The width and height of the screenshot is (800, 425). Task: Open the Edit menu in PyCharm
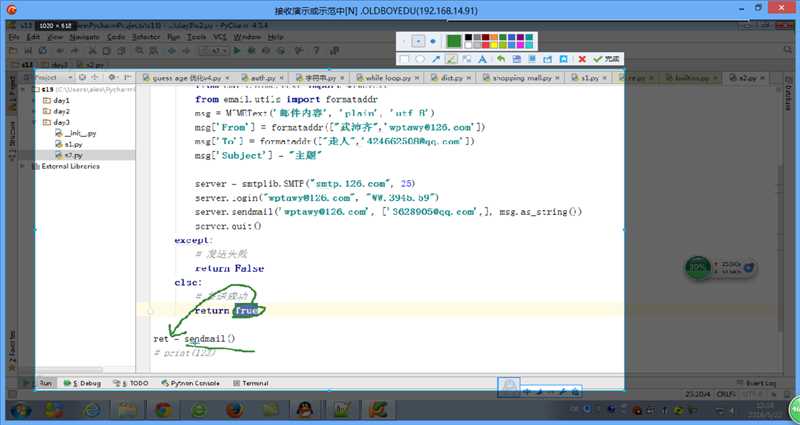pos(33,37)
